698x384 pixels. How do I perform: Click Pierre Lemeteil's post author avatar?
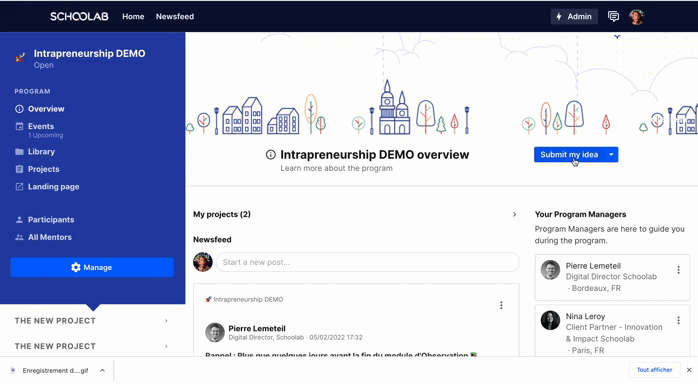coord(215,332)
